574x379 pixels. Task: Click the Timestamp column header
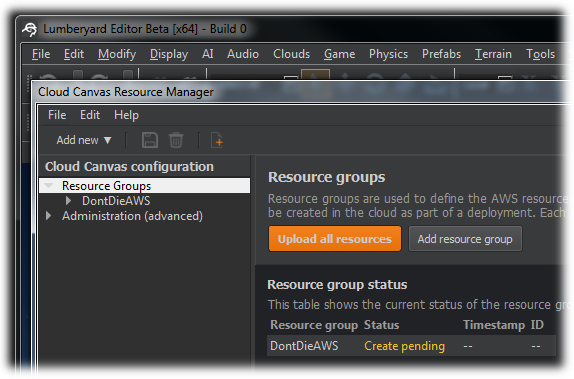click(x=493, y=325)
